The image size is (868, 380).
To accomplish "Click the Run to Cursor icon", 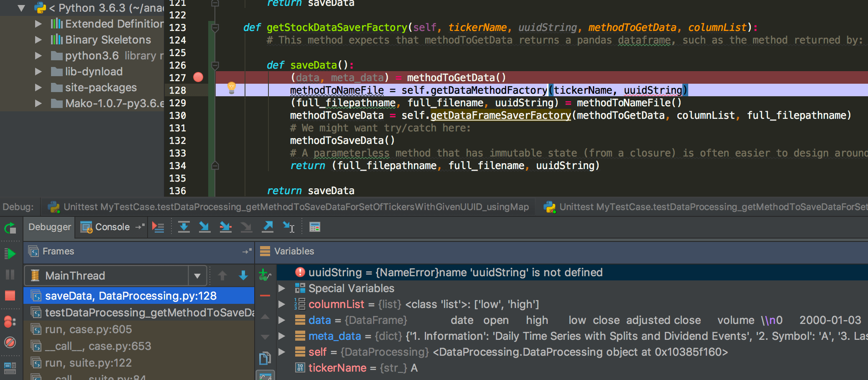I will click(289, 227).
